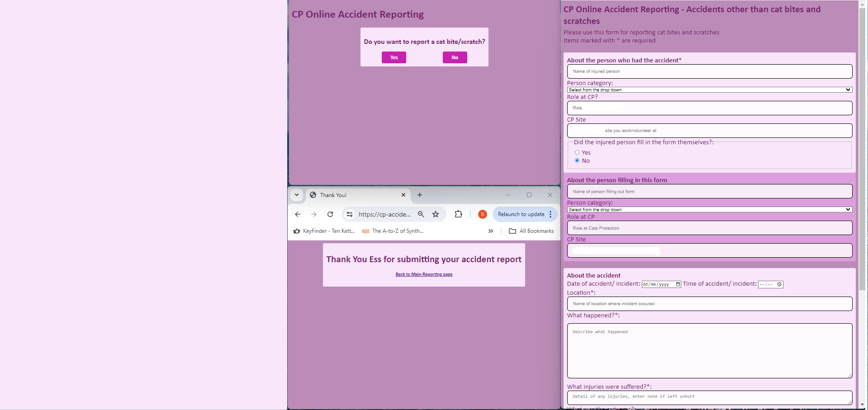Image resolution: width=868 pixels, height=410 pixels.
Task: Open form filler's Person category dropdown
Action: (709, 210)
